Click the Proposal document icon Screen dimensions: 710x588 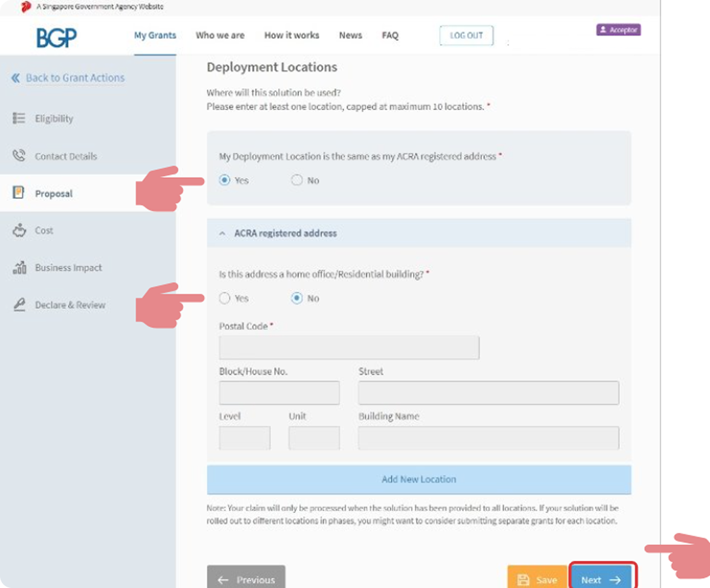[19, 193]
